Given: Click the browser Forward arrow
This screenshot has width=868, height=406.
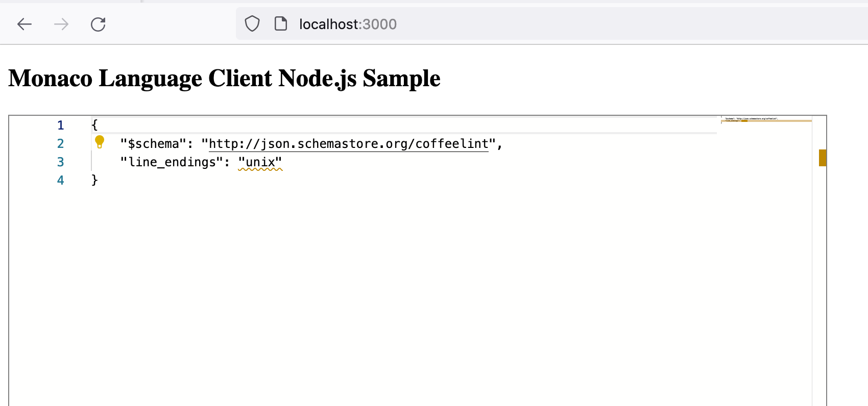Looking at the screenshot, I should coord(61,24).
